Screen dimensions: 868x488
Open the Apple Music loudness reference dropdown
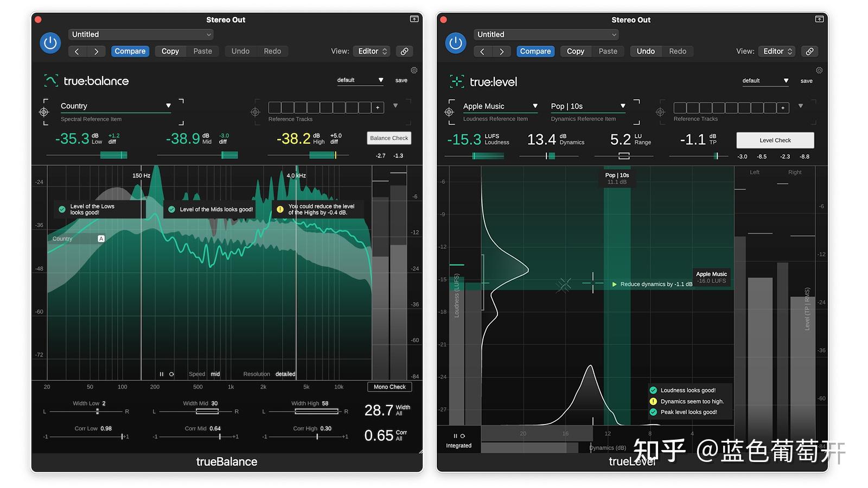click(x=499, y=106)
